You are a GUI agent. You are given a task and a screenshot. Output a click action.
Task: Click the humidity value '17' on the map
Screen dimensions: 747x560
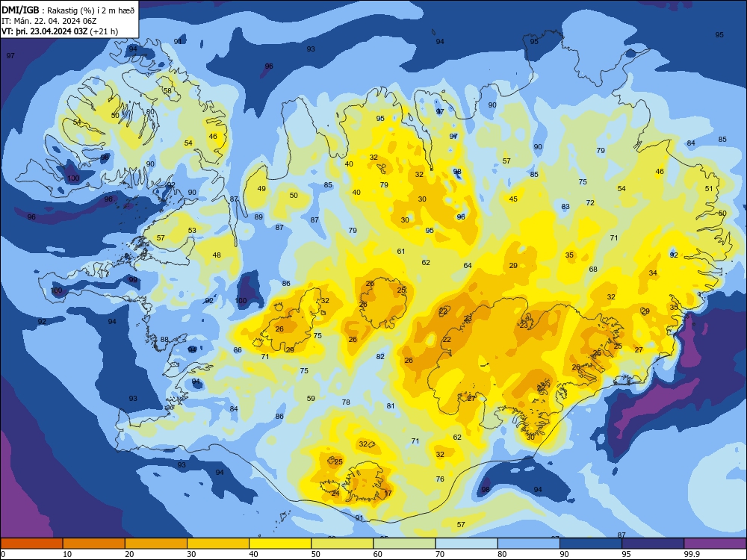pyautogui.click(x=388, y=493)
